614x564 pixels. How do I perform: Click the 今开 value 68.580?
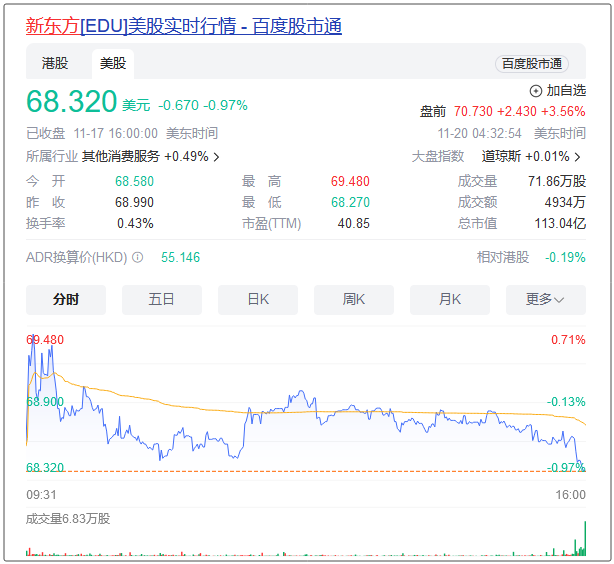pos(134,181)
